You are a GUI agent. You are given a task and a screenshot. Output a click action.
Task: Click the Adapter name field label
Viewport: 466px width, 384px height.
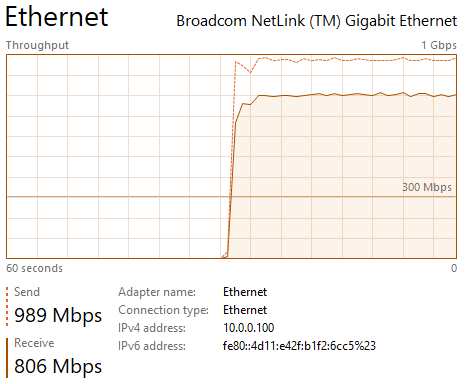click(157, 292)
